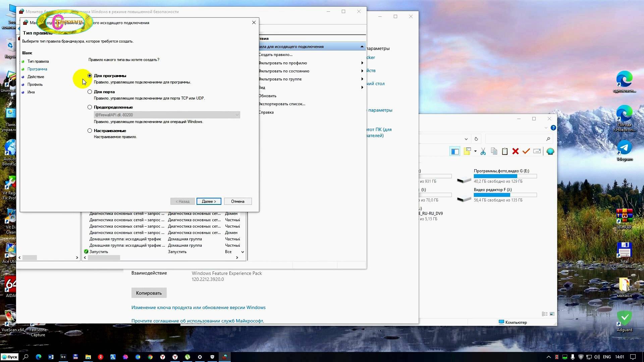Click 'Экспортировать список...' action
Screen dimensions: 644x362
(x=282, y=104)
